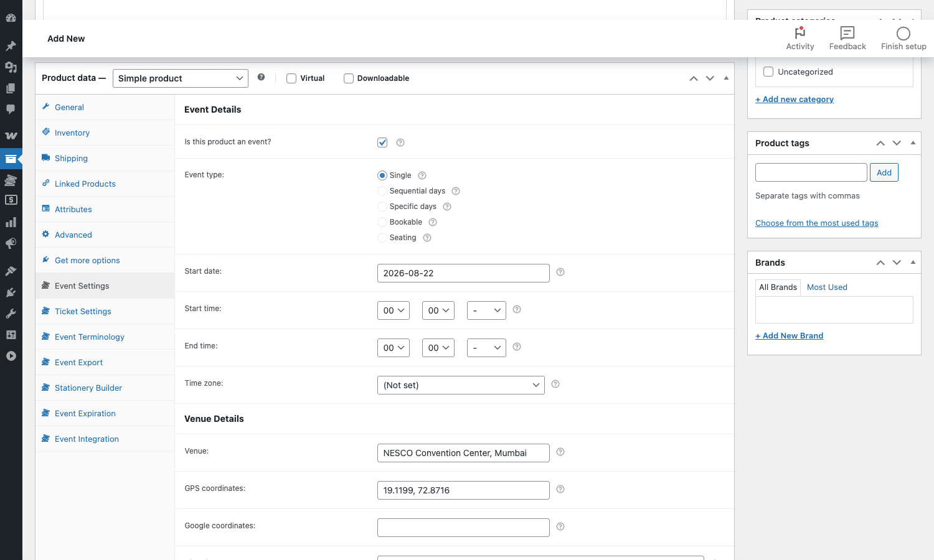Open WooCommerce icon in admin sidebar

(11, 136)
